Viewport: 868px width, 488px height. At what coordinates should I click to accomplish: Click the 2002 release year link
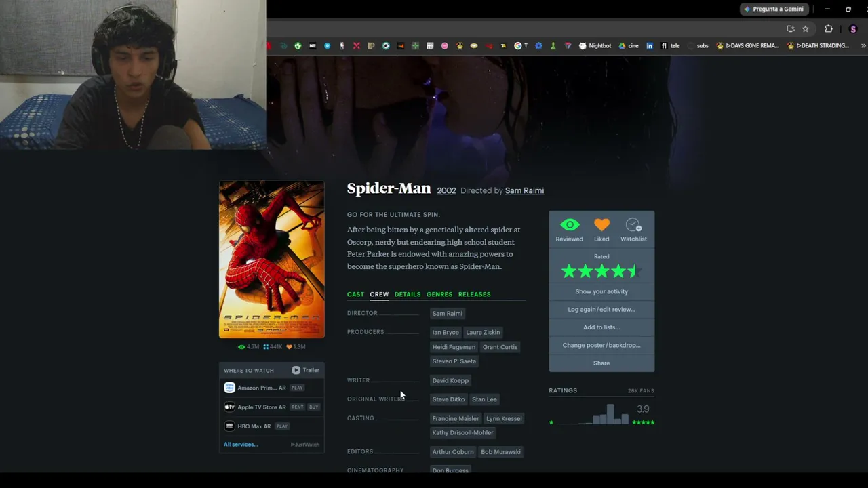pos(446,190)
